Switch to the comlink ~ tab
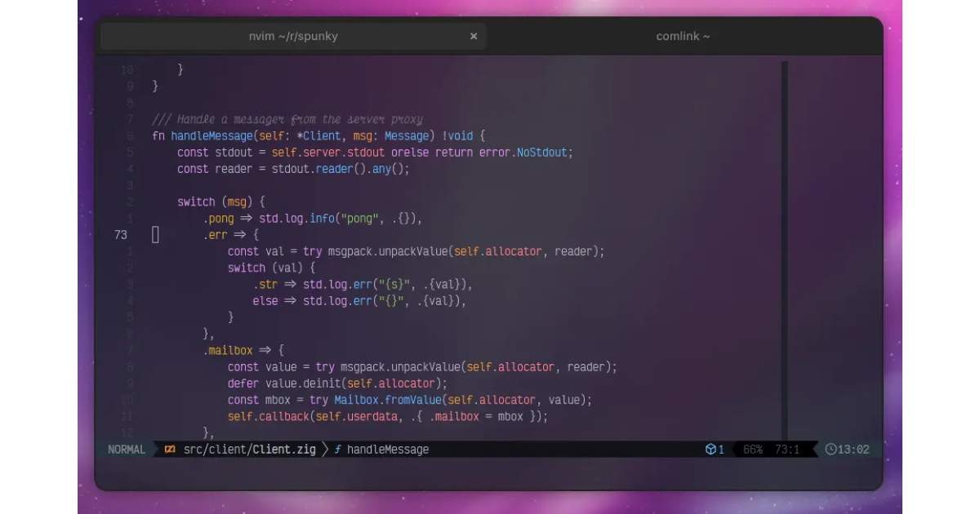 (683, 37)
